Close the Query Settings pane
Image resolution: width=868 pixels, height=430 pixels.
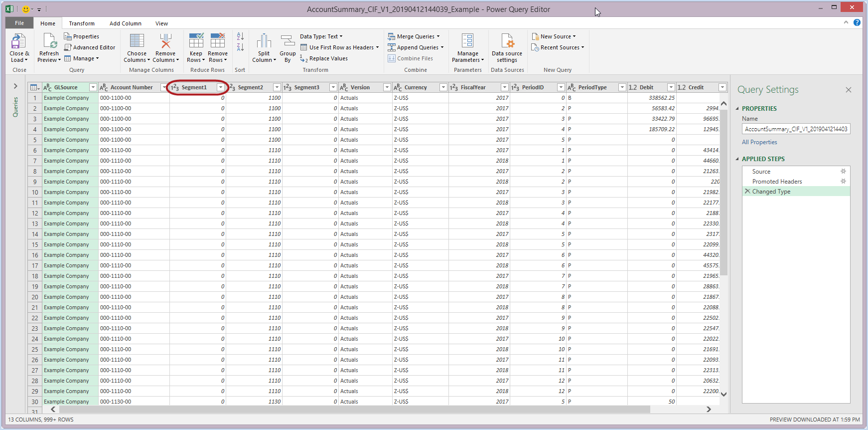849,90
